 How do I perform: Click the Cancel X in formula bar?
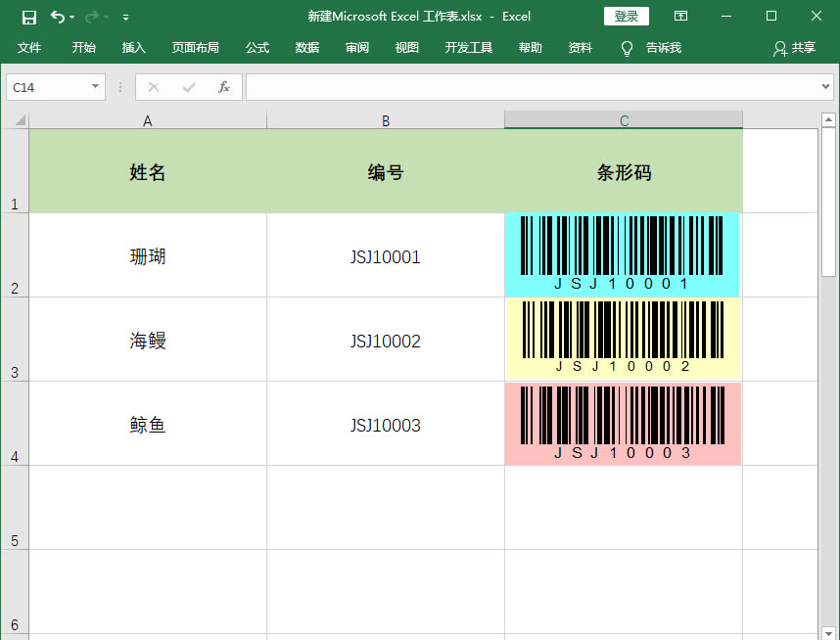(153, 86)
